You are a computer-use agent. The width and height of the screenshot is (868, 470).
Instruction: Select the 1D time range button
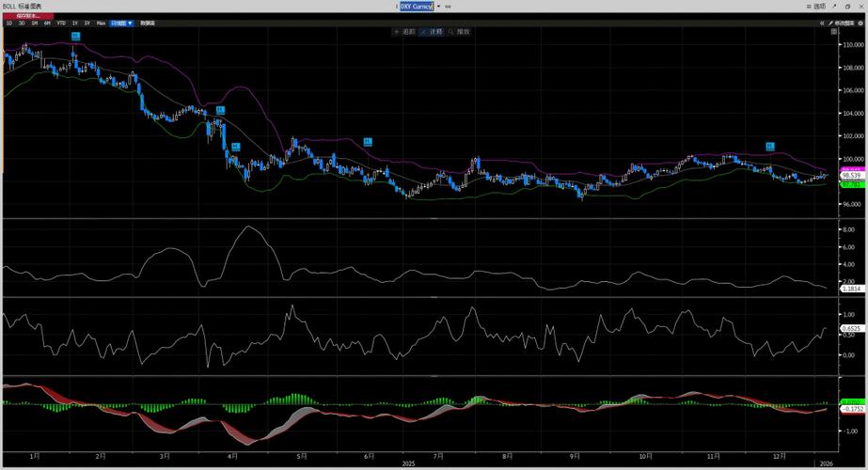coord(8,23)
